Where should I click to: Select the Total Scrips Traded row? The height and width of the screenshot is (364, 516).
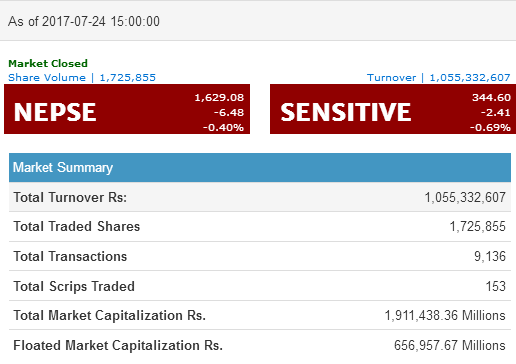tap(260, 286)
